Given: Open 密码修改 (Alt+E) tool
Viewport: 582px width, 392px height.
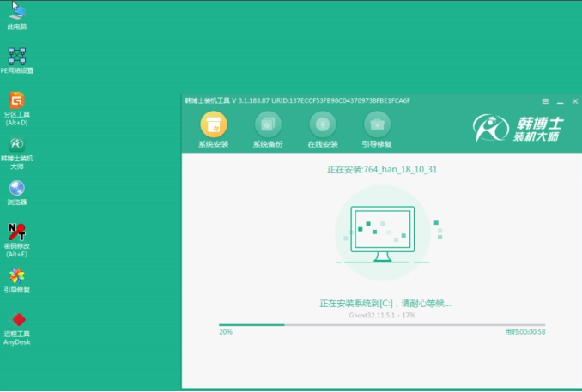Looking at the screenshot, I should click(17, 240).
